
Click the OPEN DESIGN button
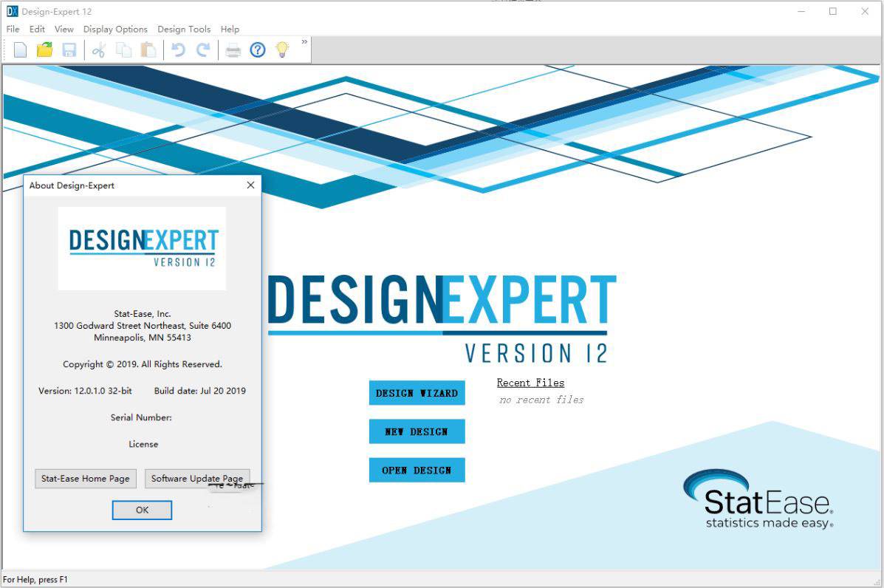click(x=417, y=470)
